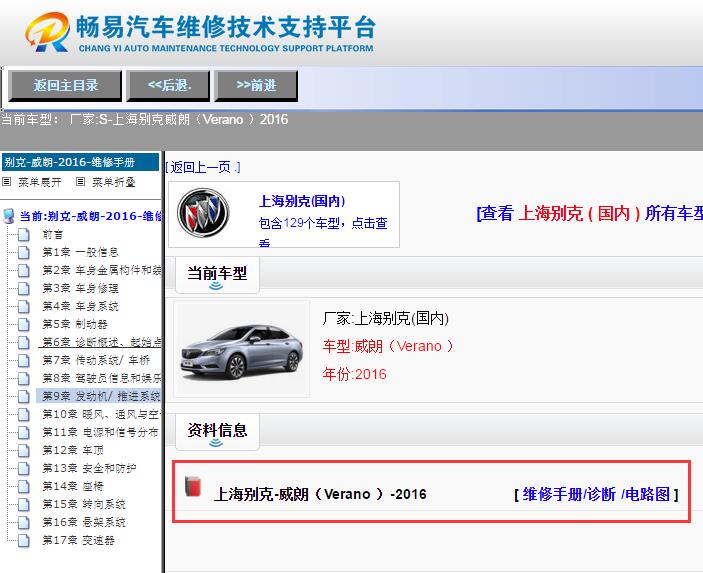This screenshot has width=703, height=573.
Task: Click the 返回上一页 link
Action: (x=203, y=167)
